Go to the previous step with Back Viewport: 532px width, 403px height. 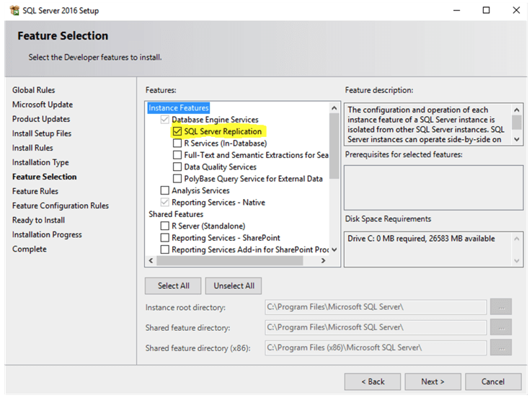pos(373,381)
